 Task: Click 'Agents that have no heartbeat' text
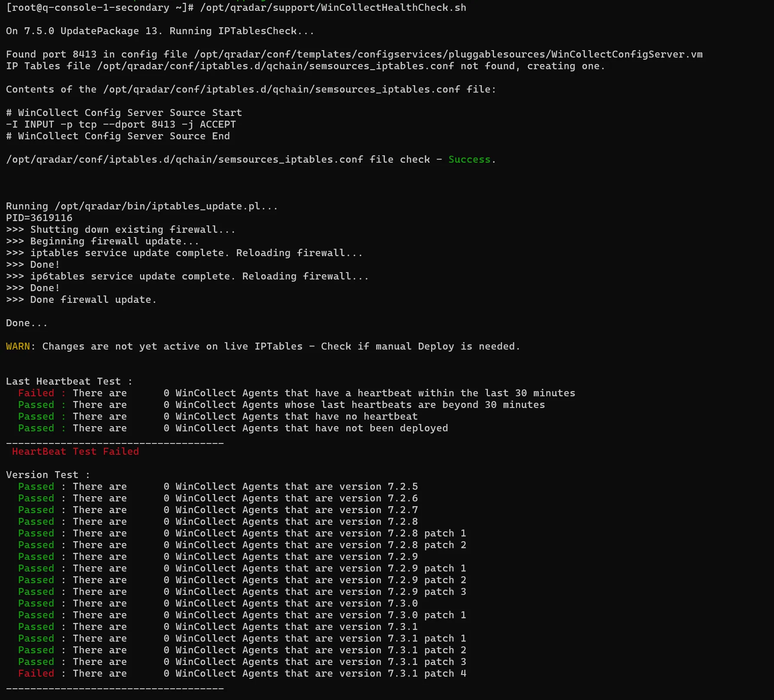coord(330,417)
